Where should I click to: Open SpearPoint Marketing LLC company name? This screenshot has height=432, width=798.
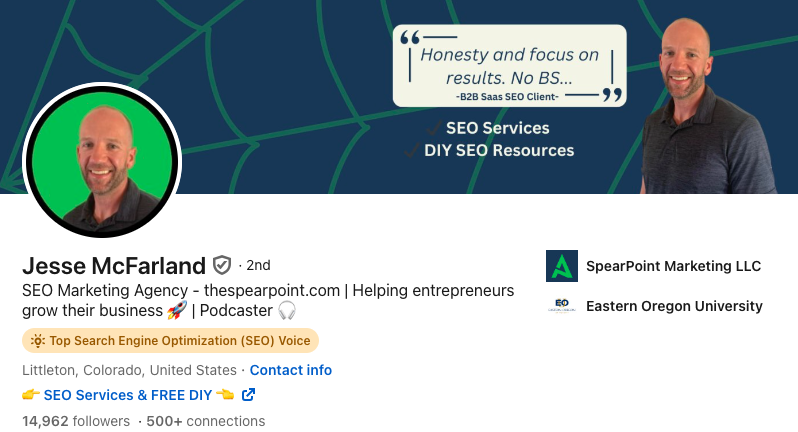(x=673, y=266)
